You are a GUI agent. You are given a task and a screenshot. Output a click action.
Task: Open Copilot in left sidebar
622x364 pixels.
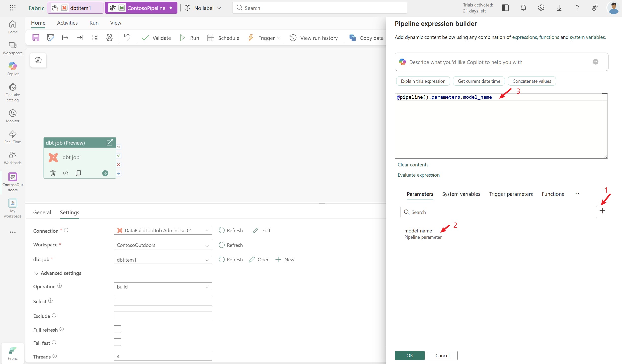(x=13, y=69)
